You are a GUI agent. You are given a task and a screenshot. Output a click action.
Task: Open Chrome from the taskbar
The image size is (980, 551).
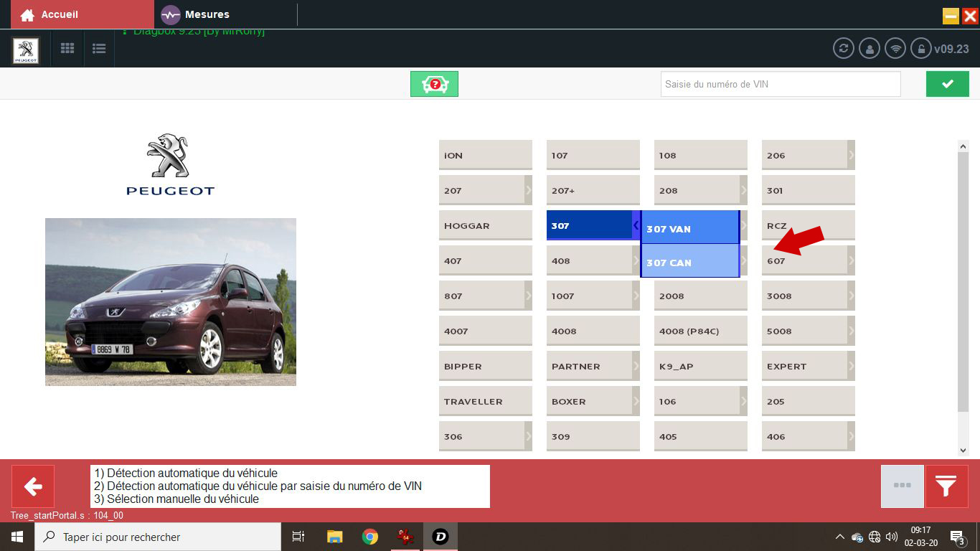click(x=370, y=537)
